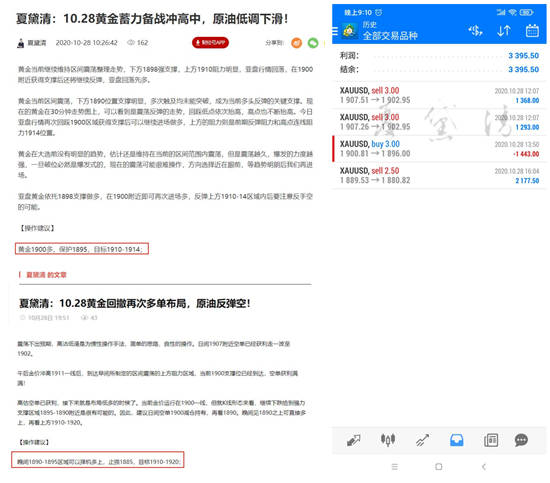Click the profit amount 2 177.50
The image size is (550, 483).
point(527,181)
